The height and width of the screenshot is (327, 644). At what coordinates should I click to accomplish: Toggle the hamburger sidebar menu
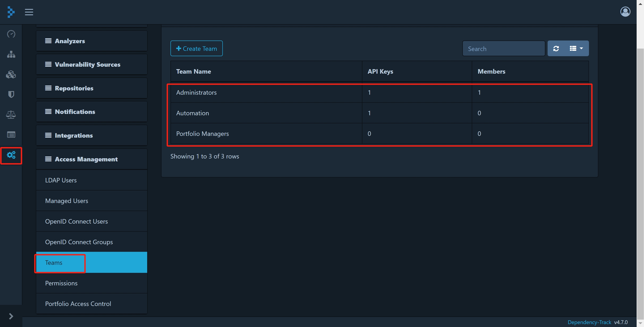click(29, 12)
